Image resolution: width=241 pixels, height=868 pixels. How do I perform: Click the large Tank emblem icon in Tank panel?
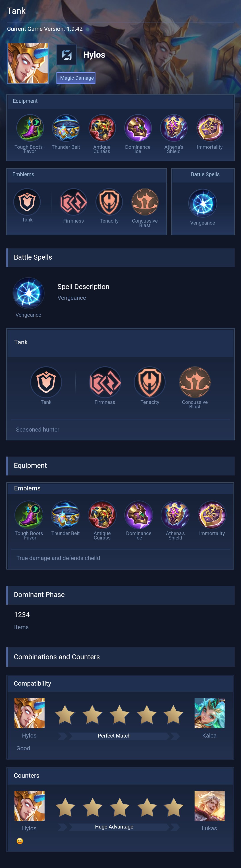46,382
